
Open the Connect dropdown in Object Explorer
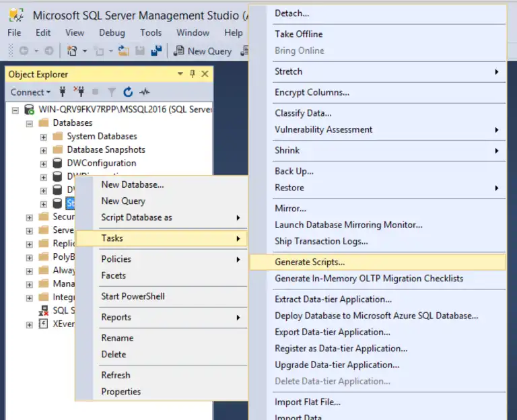pyautogui.click(x=30, y=92)
